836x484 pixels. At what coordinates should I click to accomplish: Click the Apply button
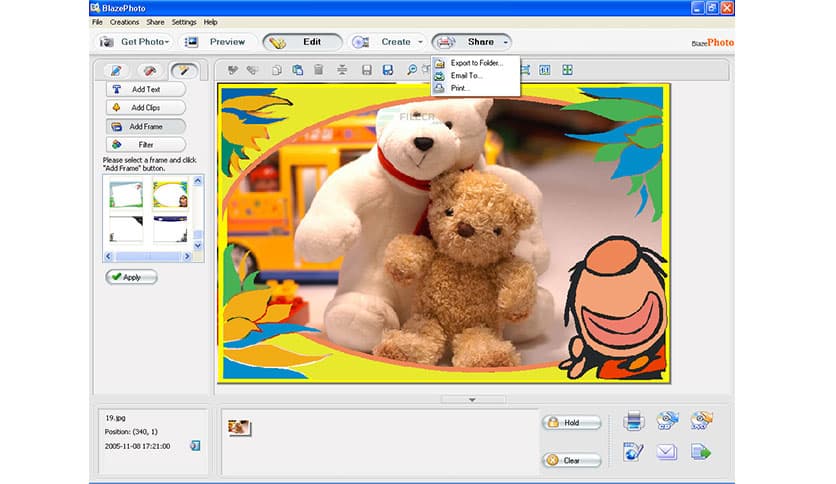click(x=131, y=277)
